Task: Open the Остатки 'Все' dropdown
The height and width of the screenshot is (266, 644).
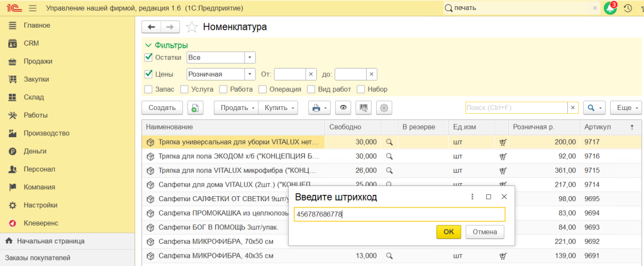Action: click(x=250, y=57)
